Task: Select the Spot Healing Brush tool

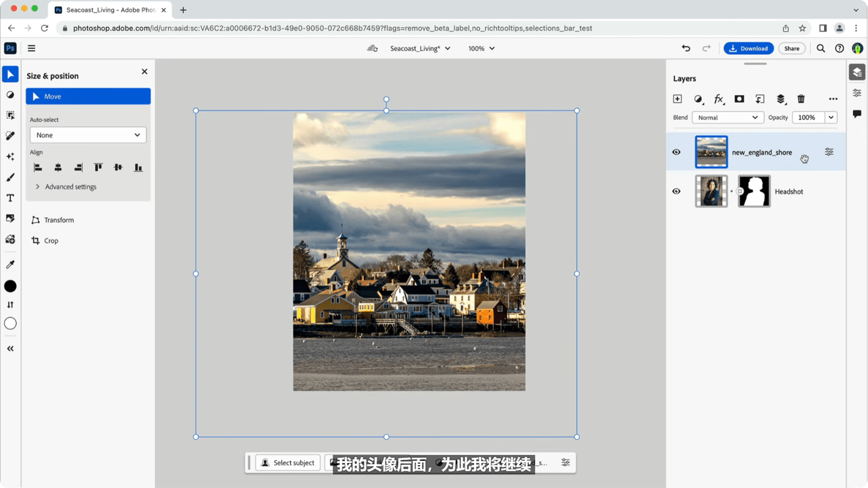Action: [x=10, y=135]
